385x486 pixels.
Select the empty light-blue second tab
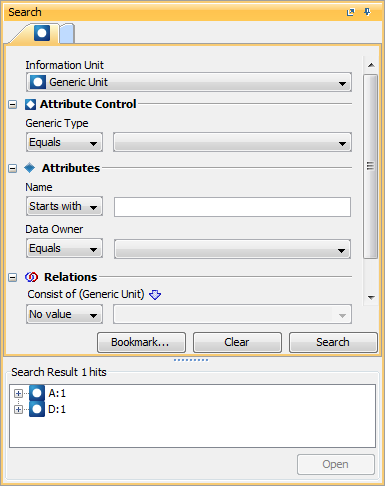(x=67, y=34)
